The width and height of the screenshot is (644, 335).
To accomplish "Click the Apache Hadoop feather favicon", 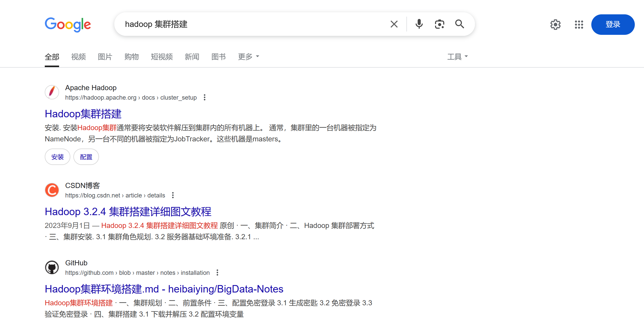I will point(52,92).
